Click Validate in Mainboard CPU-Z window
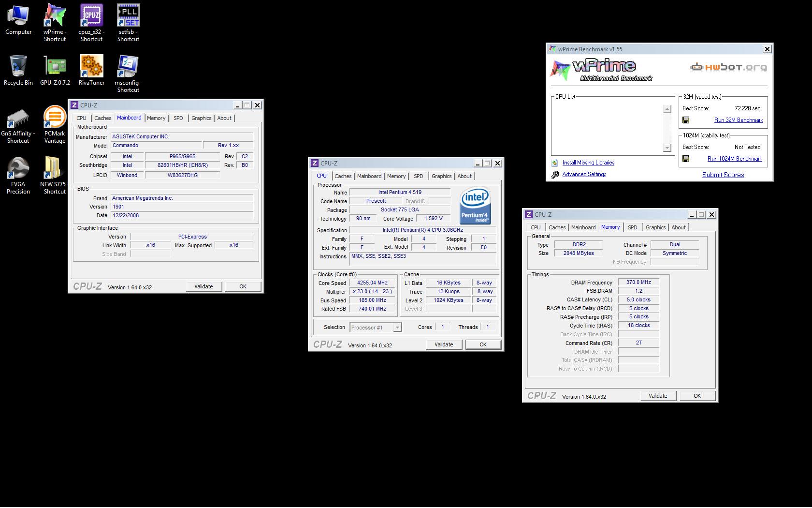812x508 pixels. pyautogui.click(x=203, y=286)
